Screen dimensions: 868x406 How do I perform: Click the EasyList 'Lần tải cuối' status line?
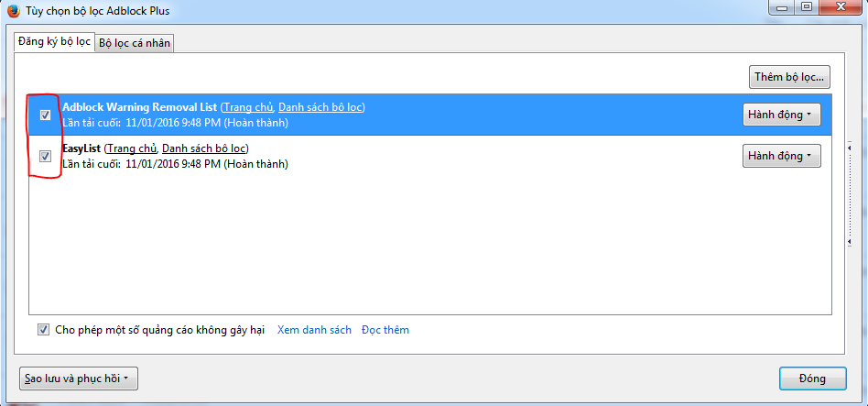coord(175,164)
